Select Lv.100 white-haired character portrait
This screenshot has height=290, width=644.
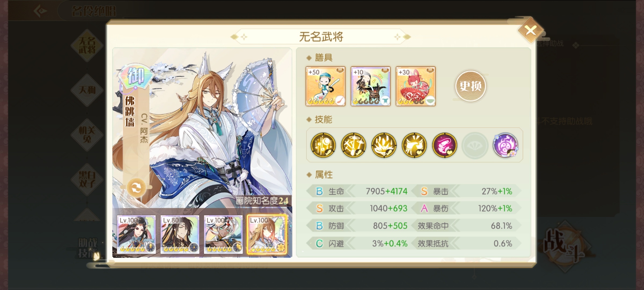[x=223, y=234]
